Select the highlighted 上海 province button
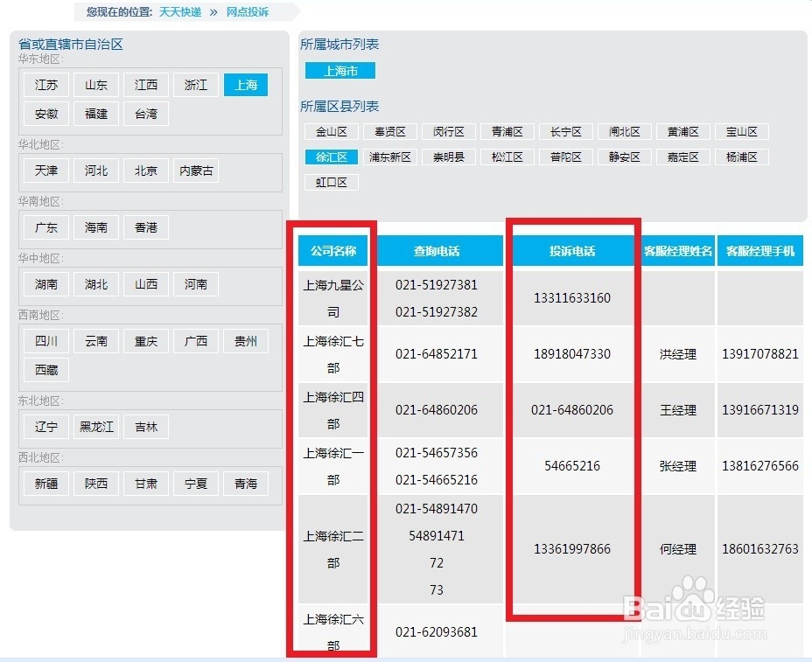This screenshot has width=812, height=662. 246,85
